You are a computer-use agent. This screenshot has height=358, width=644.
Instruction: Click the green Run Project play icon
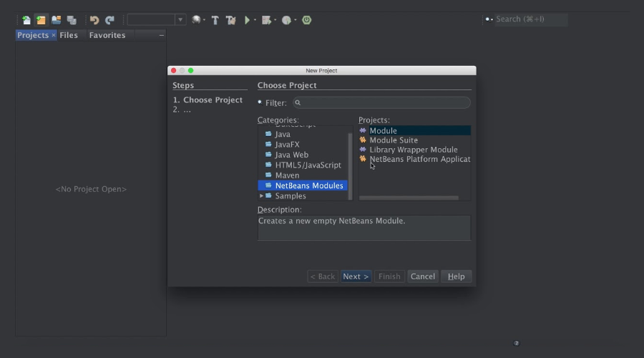[247, 20]
